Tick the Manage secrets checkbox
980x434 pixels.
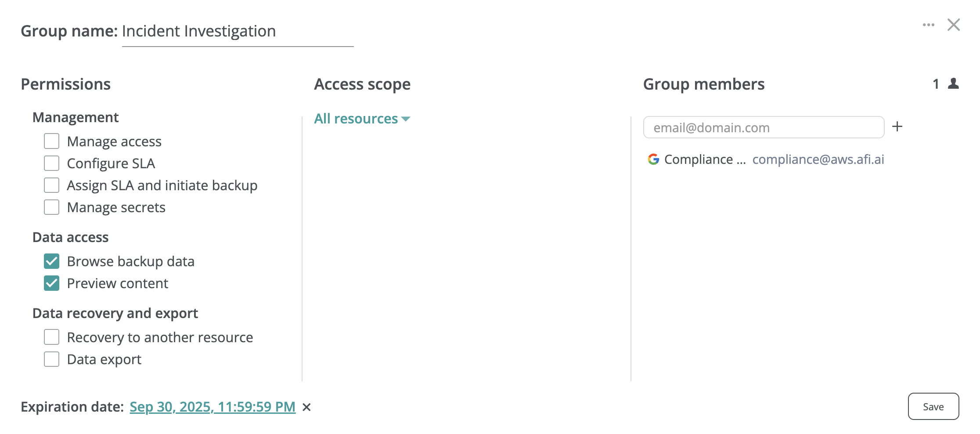click(x=51, y=207)
